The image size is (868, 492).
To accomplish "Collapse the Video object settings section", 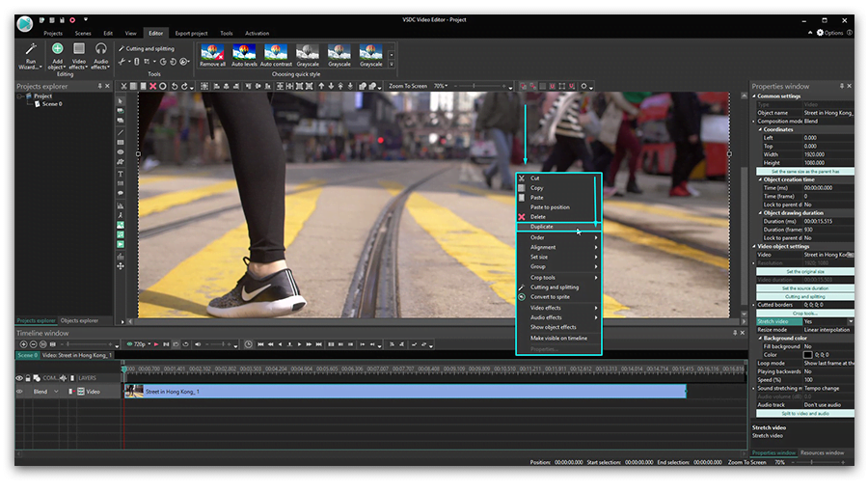I will 754,246.
